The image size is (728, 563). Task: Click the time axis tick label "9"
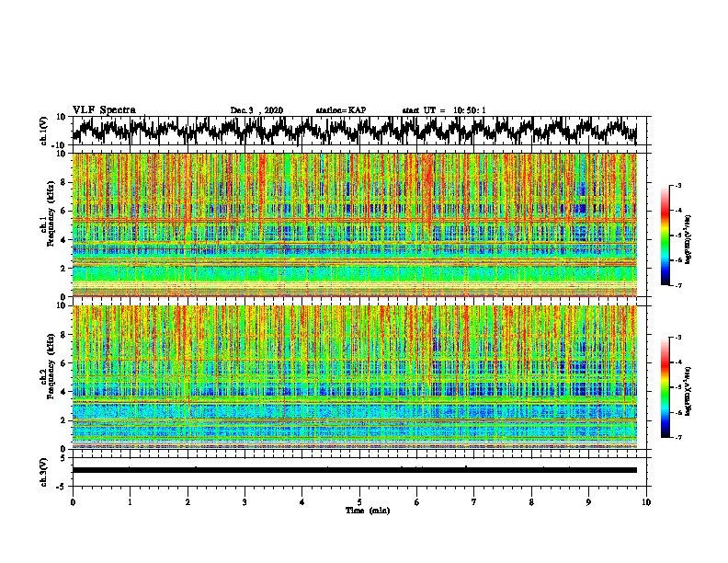point(588,502)
